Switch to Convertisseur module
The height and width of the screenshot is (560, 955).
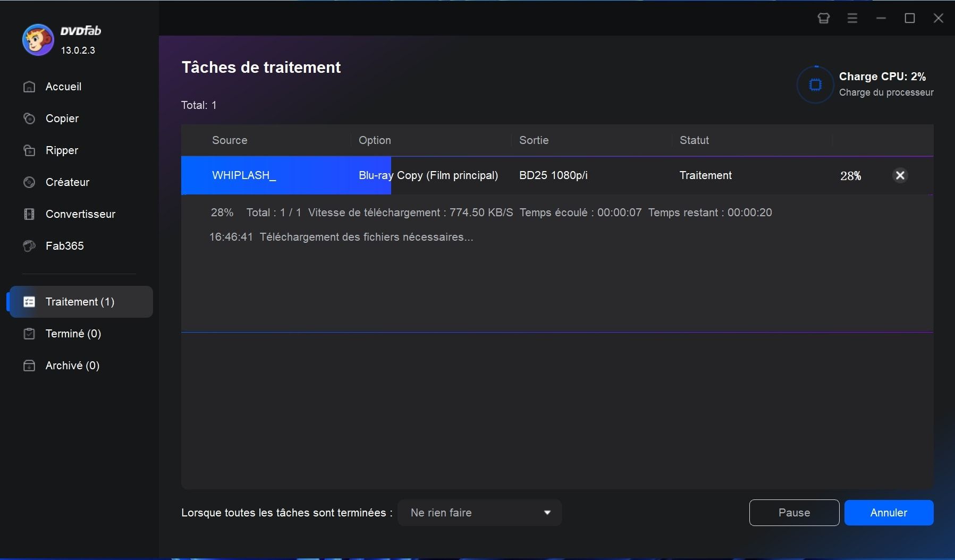click(x=80, y=214)
